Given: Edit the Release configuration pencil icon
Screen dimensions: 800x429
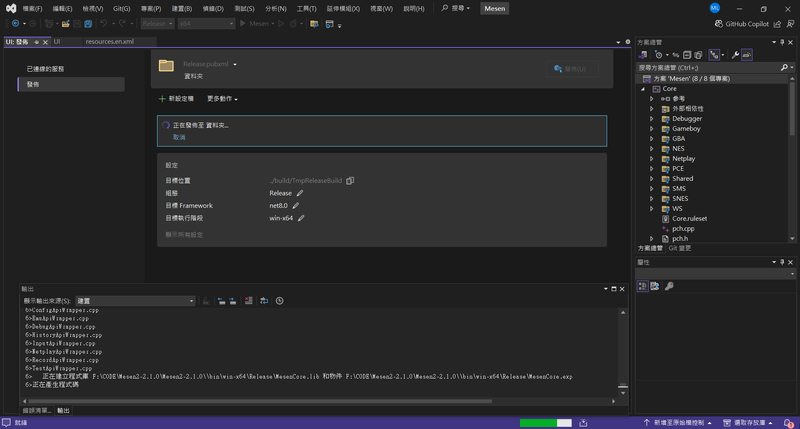Looking at the screenshot, I should 300,193.
